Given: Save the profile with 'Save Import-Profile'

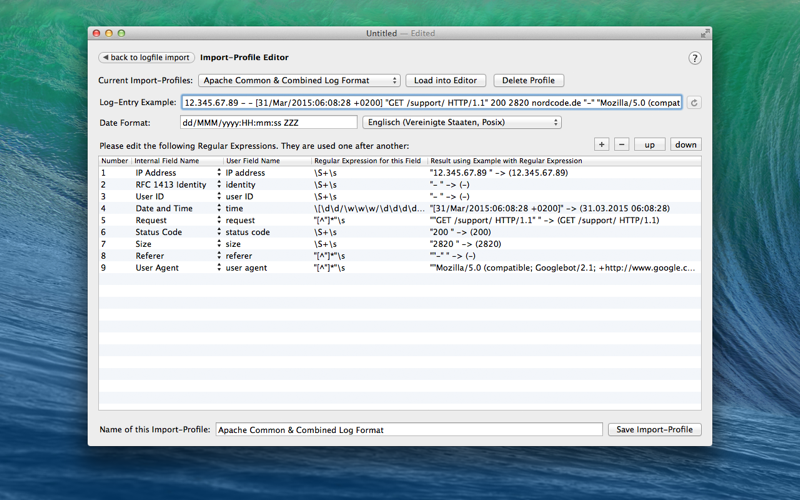Looking at the screenshot, I should [655, 430].
